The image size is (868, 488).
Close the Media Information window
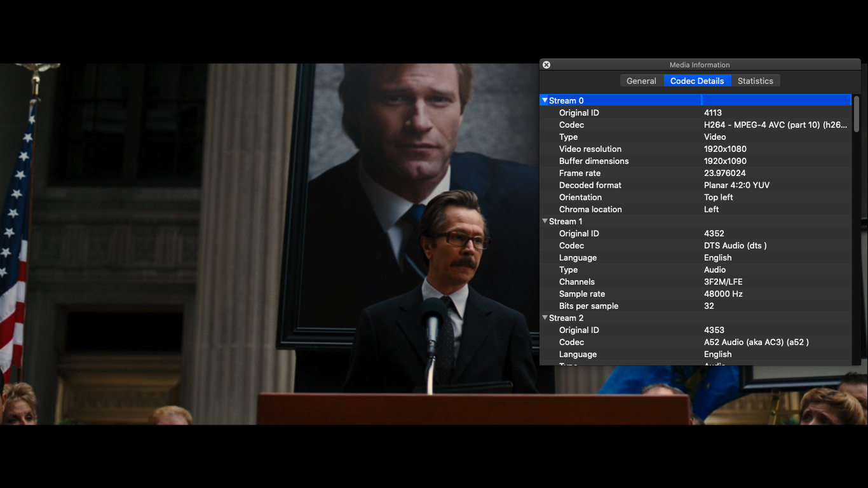pyautogui.click(x=546, y=65)
